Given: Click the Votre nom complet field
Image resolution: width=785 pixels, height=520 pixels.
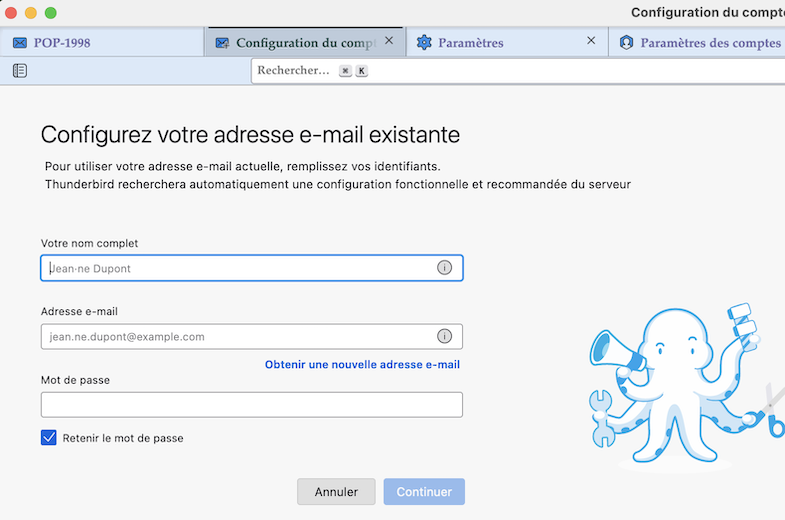Looking at the screenshot, I should pyautogui.click(x=240, y=268).
